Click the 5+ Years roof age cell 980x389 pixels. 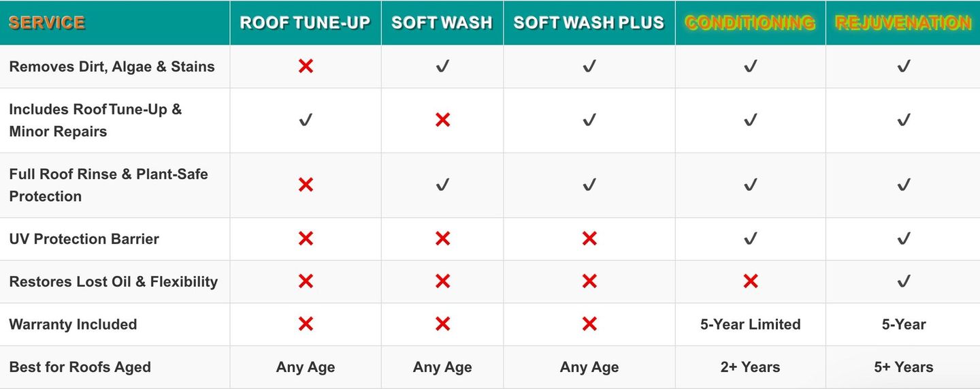coord(904,367)
